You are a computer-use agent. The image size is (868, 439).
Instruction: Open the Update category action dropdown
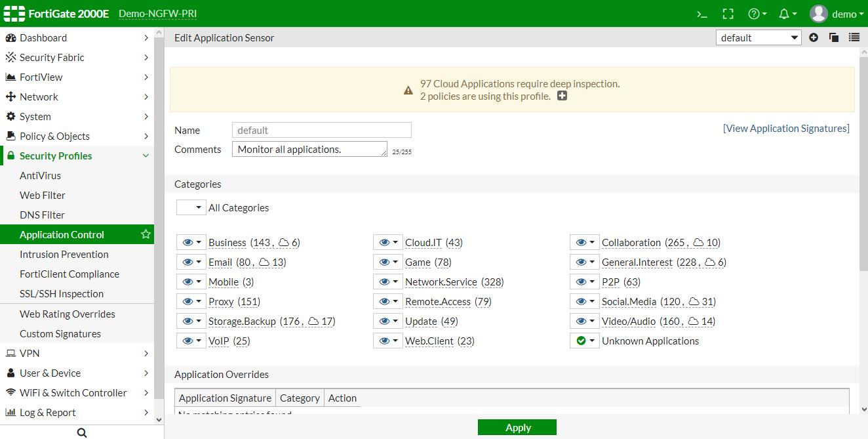pyautogui.click(x=388, y=321)
